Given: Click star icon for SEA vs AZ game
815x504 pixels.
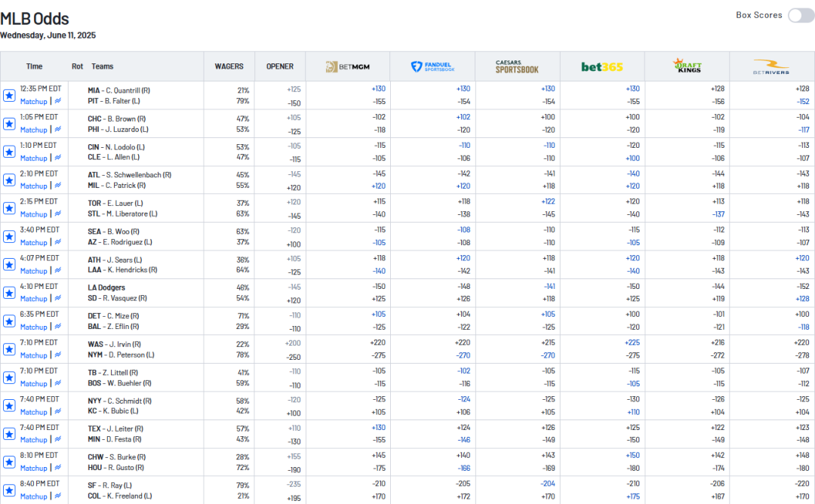Looking at the screenshot, I should click(x=9, y=237).
